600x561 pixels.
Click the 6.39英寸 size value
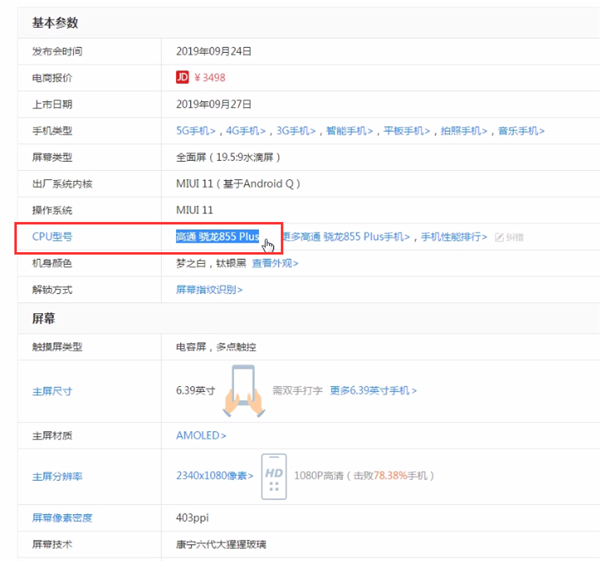click(x=196, y=390)
